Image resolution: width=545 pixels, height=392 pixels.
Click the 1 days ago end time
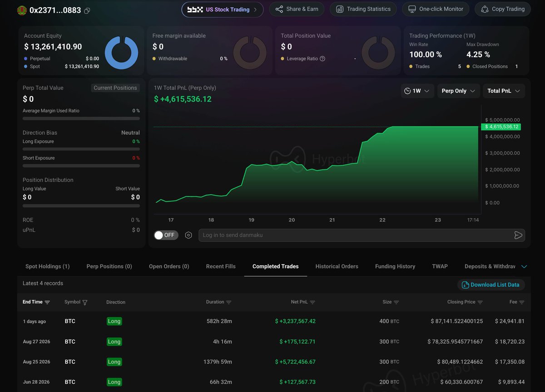[x=35, y=322]
